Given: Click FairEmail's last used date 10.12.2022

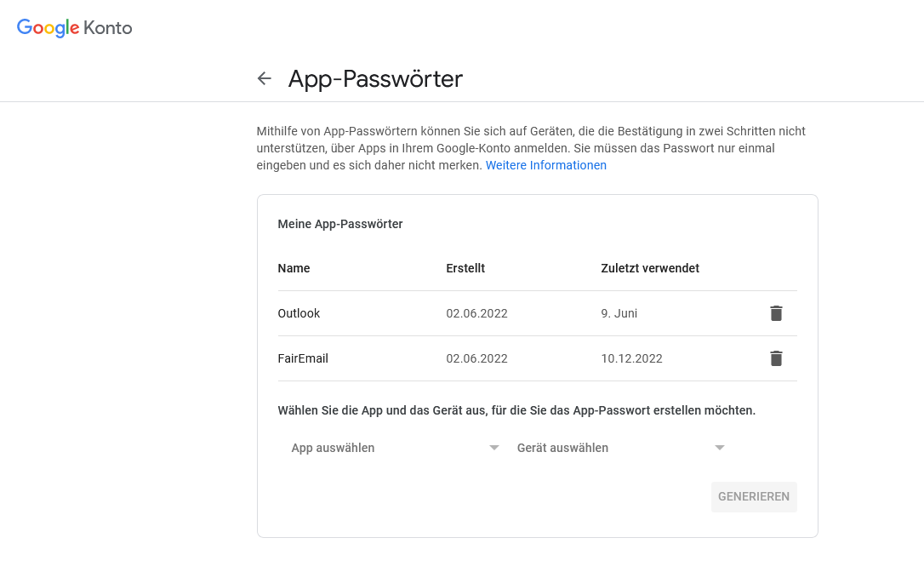Looking at the screenshot, I should 631,358.
